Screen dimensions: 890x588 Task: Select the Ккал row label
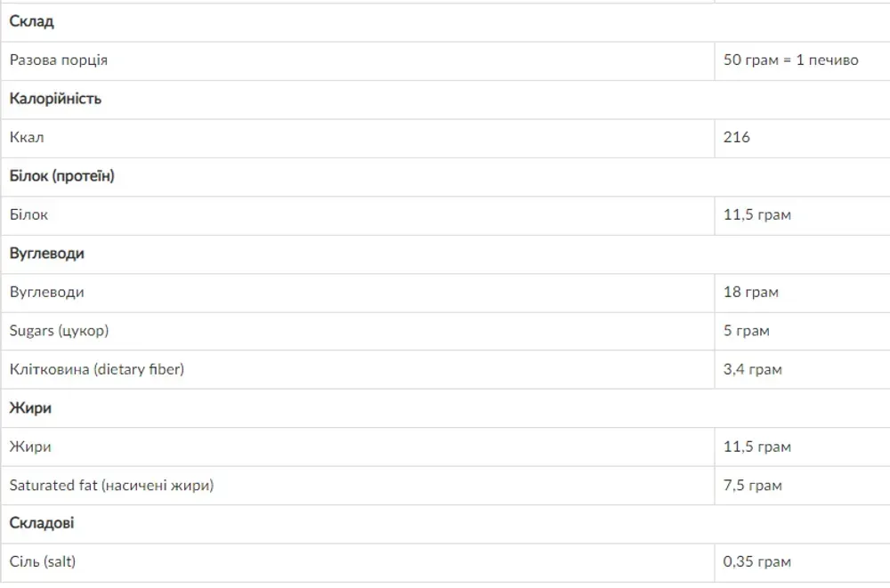(27, 137)
